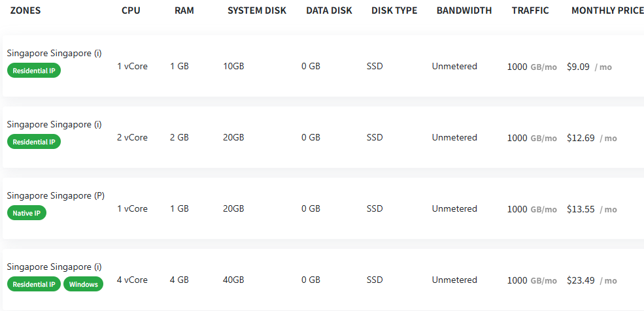Click the BANDWIDTH column header
The image size is (644, 311).
464,11
